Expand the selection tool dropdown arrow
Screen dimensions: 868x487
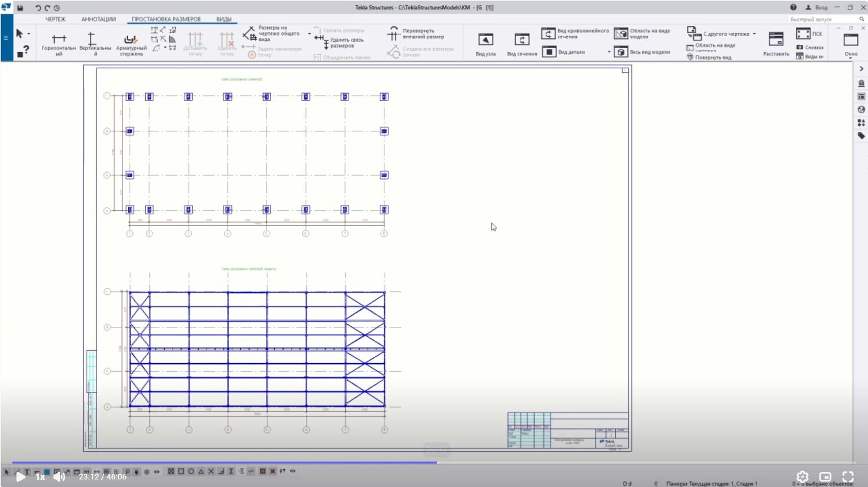[29, 34]
